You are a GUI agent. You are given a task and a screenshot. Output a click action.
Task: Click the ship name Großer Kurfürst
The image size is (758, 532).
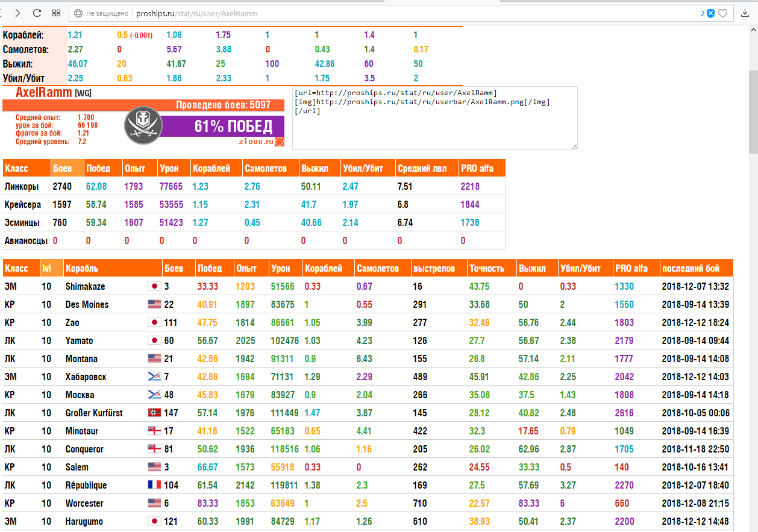[x=94, y=413]
